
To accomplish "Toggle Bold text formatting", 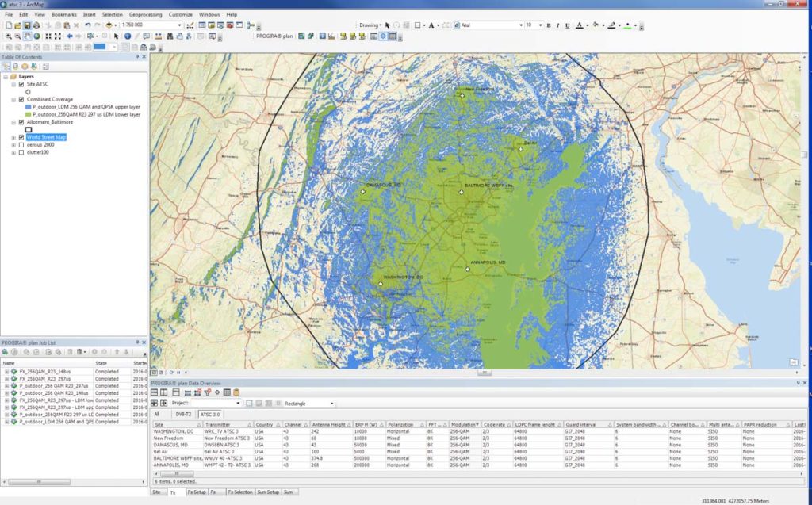I will pos(549,25).
